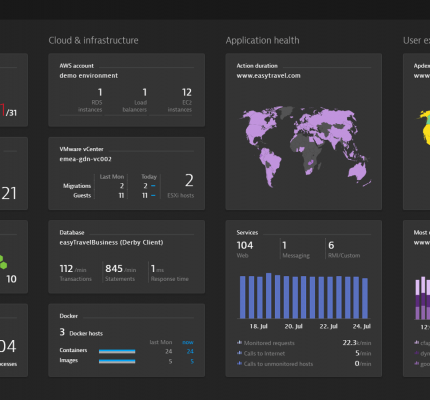430x400 pixels.
Task: Click the 0/min unmonitored hosts value
Action: (x=363, y=363)
